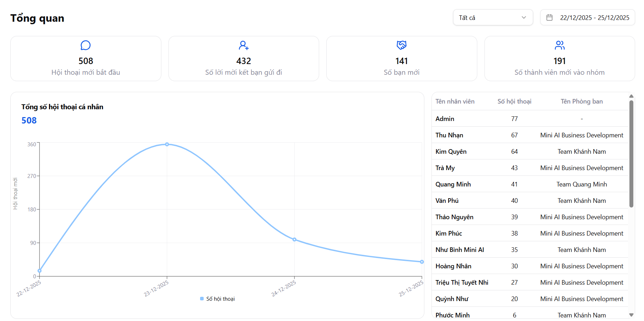Click the "Số hội thoại" column header
644x321 pixels.
(514, 101)
